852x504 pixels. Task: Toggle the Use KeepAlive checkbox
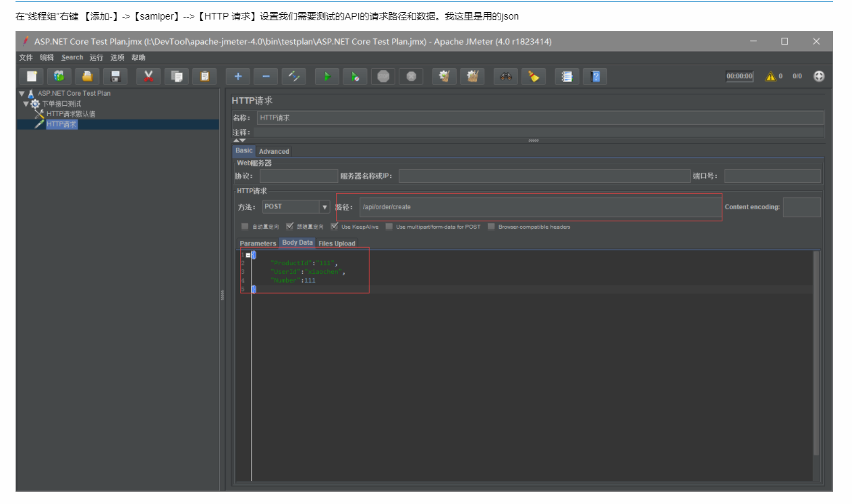334,227
